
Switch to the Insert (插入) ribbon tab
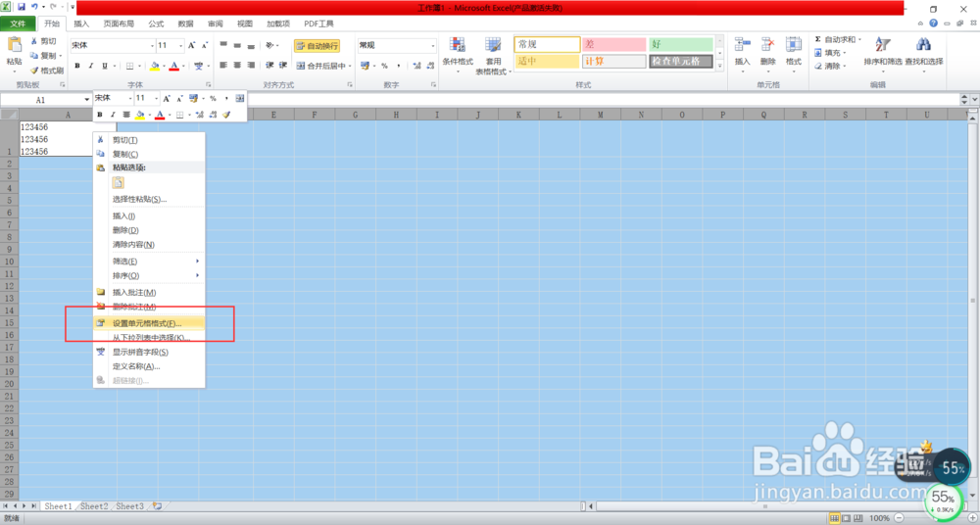pyautogui.click(x=81, y=24)
